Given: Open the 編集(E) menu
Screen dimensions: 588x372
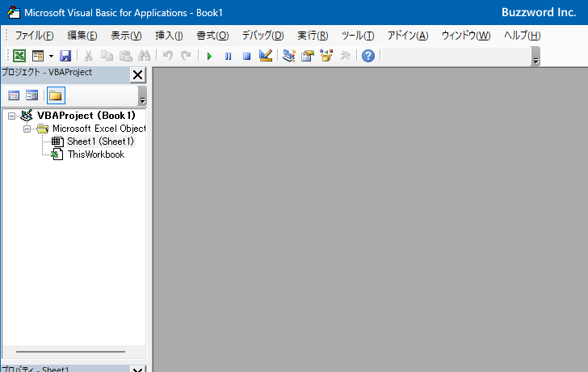Looking at the screenshot, I should [82, 36].
